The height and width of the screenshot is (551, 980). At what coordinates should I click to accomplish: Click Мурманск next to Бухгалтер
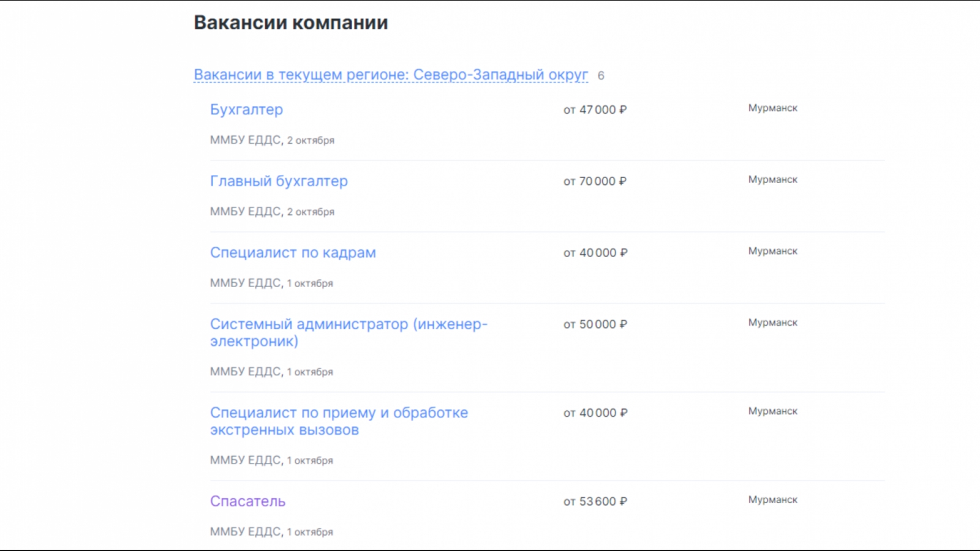coord(772,108)
